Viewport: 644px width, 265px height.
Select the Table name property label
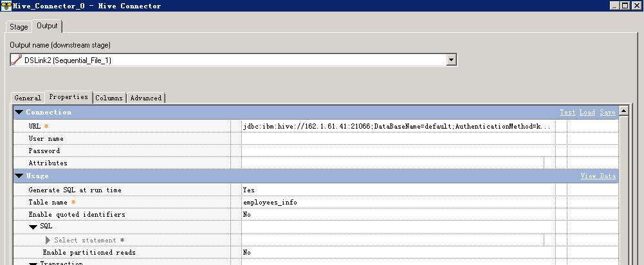48,202
